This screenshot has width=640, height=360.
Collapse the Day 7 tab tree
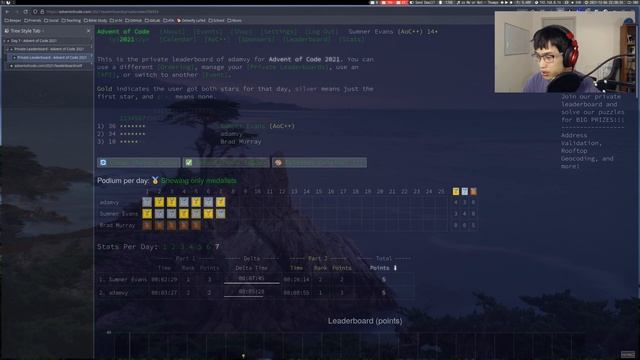(x=4, y=41)
